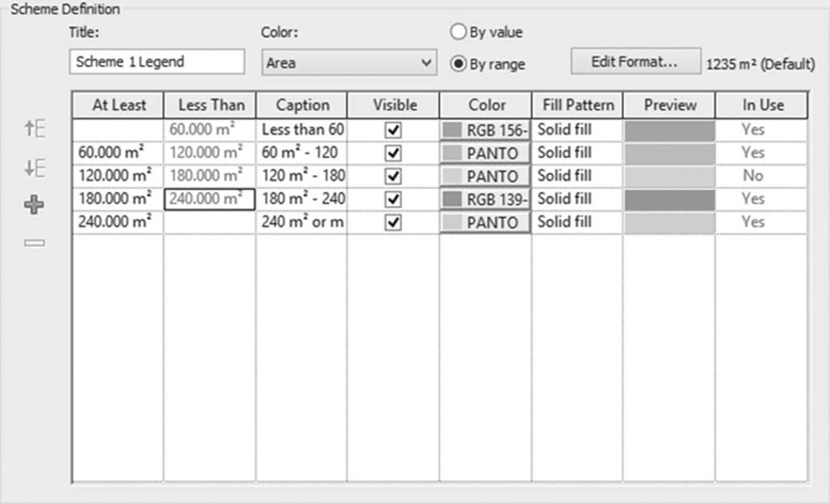
Task: Open PANTO color for 240 m² or more row
Action: [x=485, y=222]
